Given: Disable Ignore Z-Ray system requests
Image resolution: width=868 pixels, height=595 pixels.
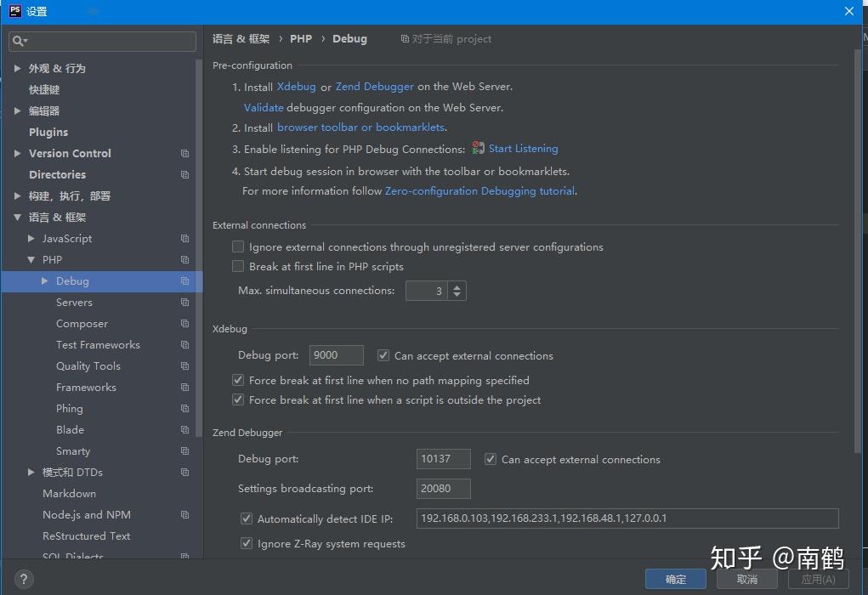Looking at the screenshot, I should (x=246, y=543).
